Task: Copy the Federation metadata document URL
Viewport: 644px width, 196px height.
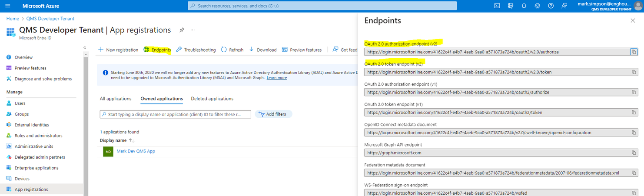Action: click(634, 173)
